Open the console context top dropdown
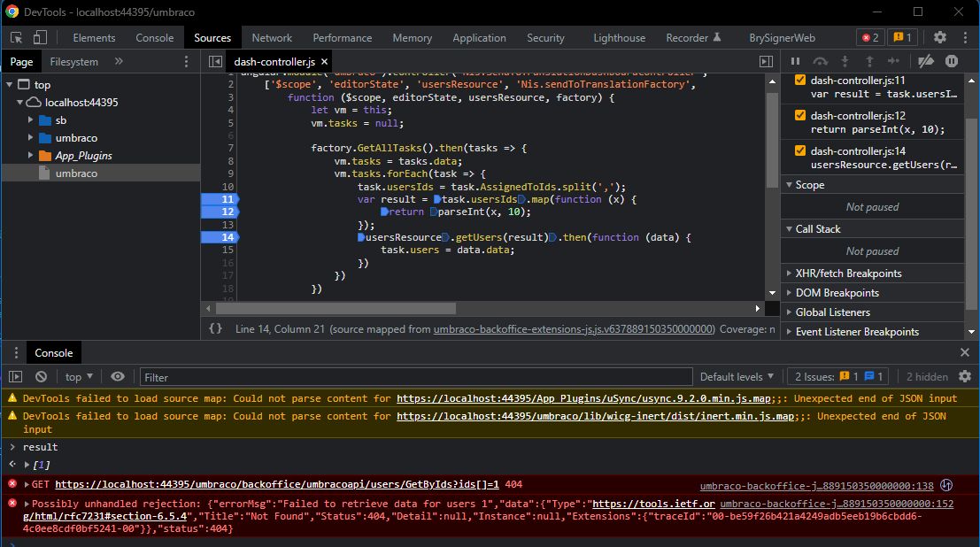This screenshot has width=980, height=547. pos(79,376)
